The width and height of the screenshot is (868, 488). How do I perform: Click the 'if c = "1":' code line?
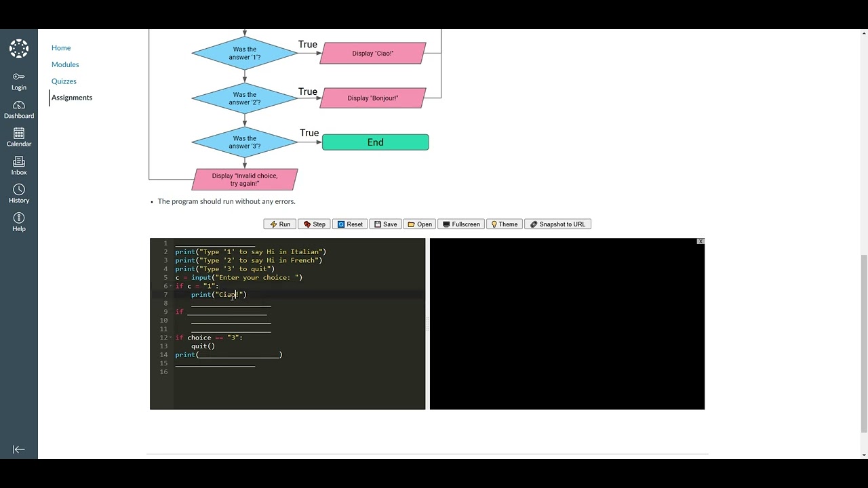(197, 286)
